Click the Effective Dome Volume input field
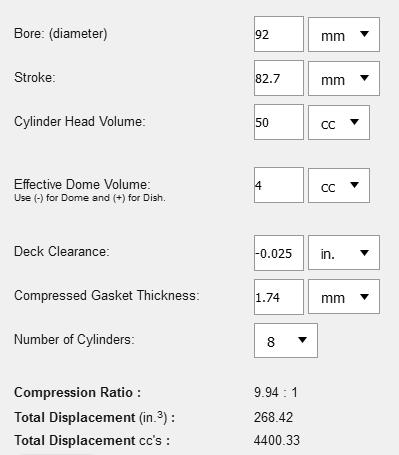The height and width of the screenshot is (455, 399). tap(279, 185)
